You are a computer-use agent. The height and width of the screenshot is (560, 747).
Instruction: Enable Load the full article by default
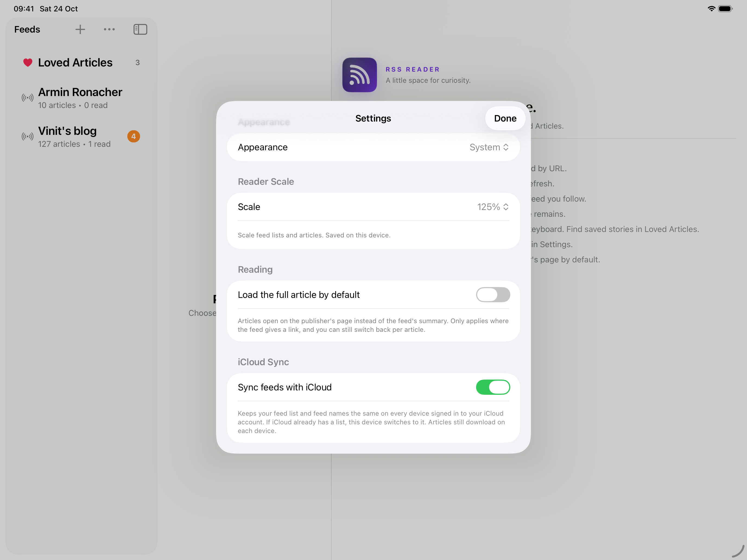click(493, 295)
